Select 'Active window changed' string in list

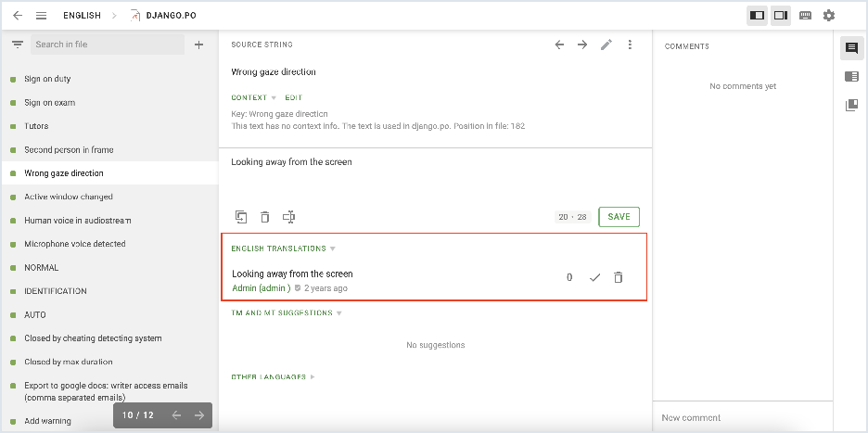point(69,197)
